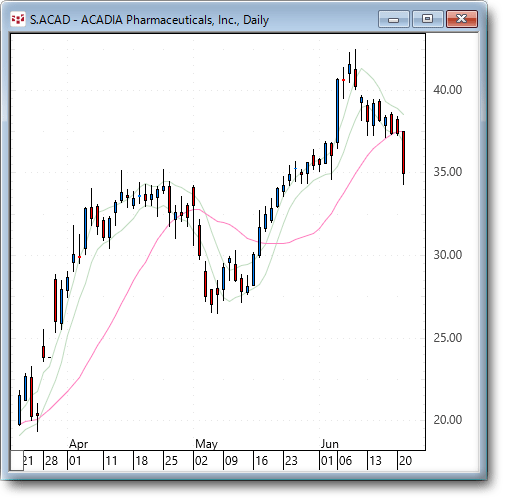The height and width of the screenshot is (498, 505).
Task: Click the 28 date label on time axis
Action: pos(52,461)
